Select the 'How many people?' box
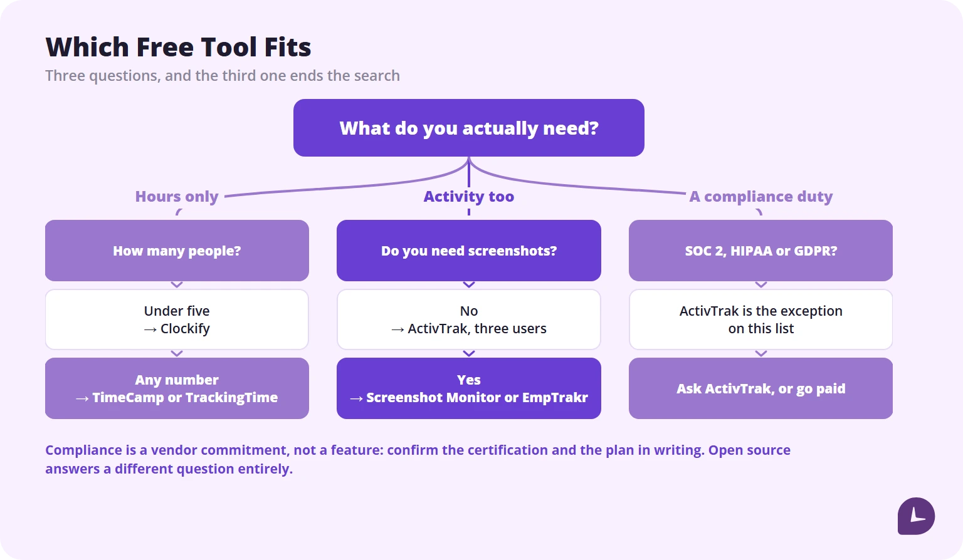Screen dimensions: 963x560 [x=177, y=251]
